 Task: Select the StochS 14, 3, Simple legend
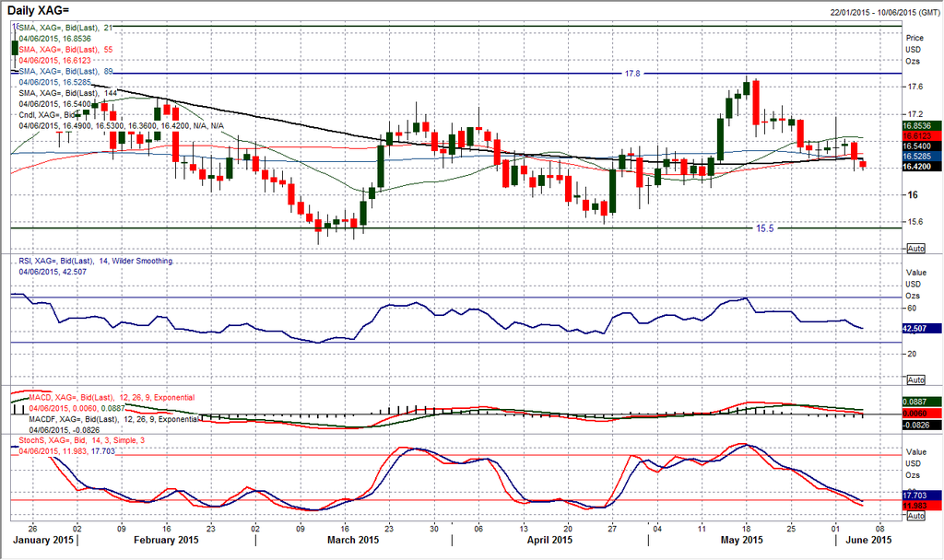coord(82,440)
